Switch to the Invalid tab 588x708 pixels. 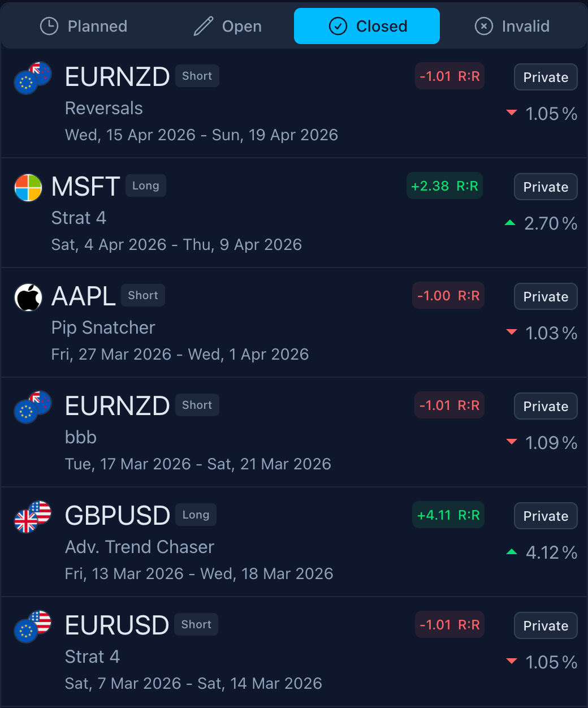coord(512,26)
